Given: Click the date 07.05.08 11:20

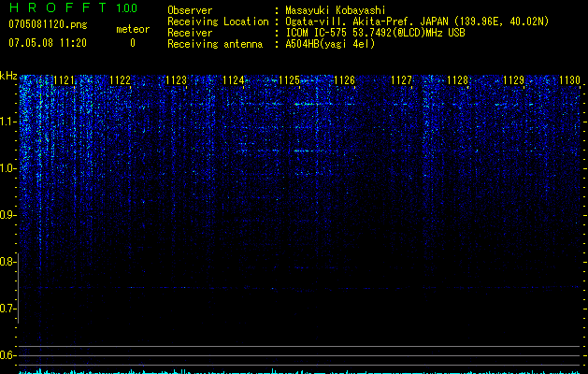Looking at the screenshot, I should coord(48,43).
